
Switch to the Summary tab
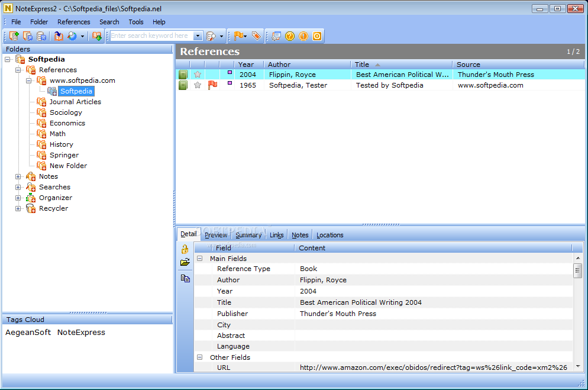[x=248, y=235]
